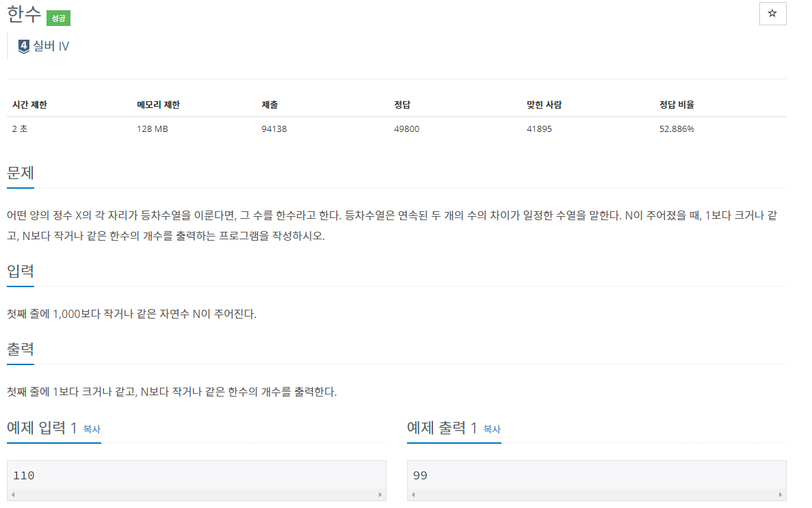Viewport: 812px width, 508px height.
Task: Click the solvers count 41895
Action: (539, 129)
